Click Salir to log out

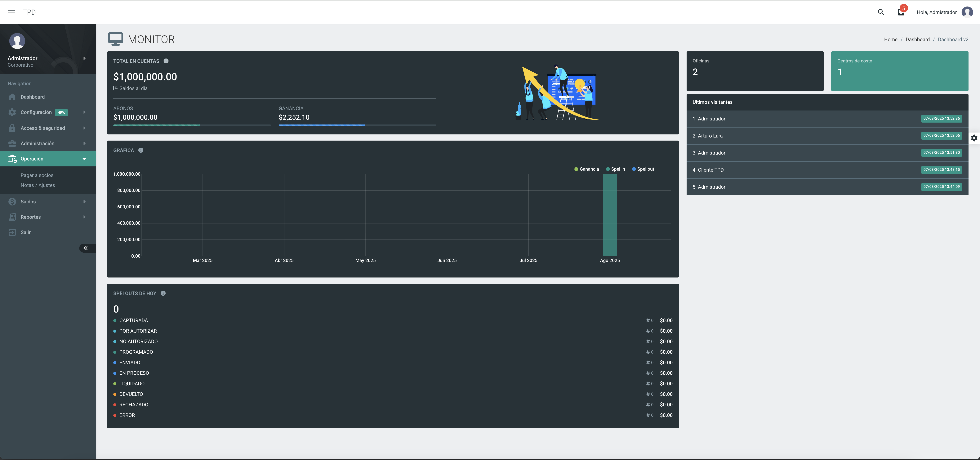(25, 232)
